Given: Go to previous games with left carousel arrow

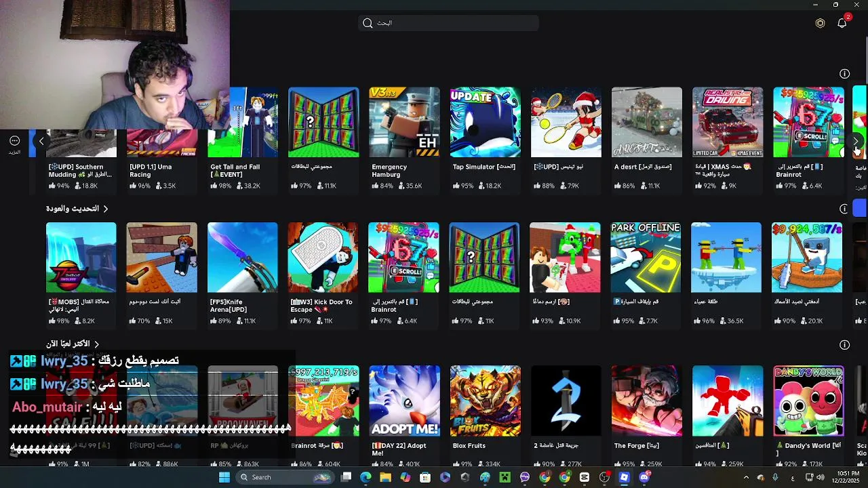Looking at the screenshot, I should [x=41, y=141].
